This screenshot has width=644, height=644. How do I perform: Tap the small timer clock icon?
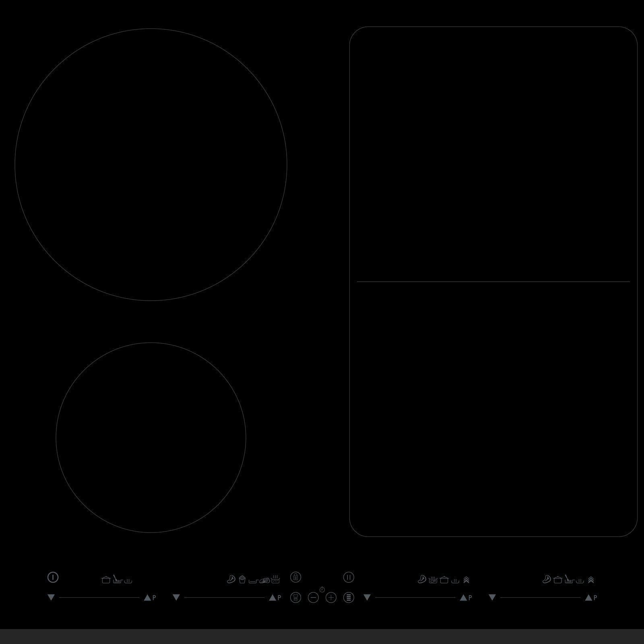coord(322,589)
